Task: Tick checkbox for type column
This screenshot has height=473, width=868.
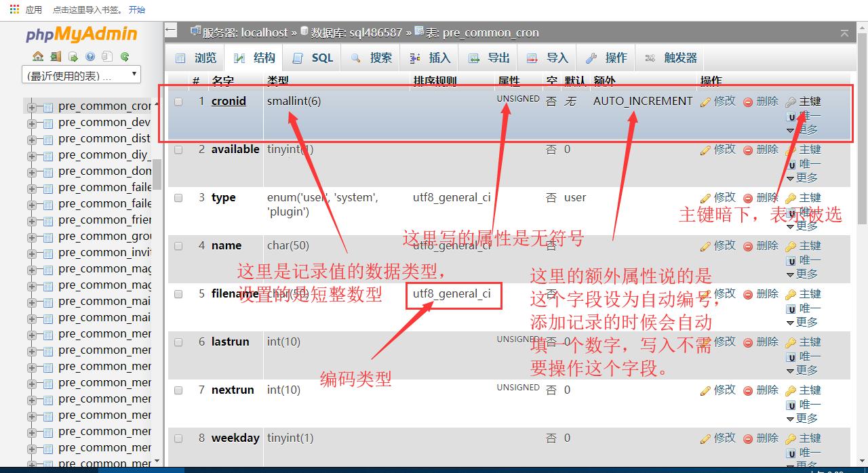Action: [x=178, y=198]
